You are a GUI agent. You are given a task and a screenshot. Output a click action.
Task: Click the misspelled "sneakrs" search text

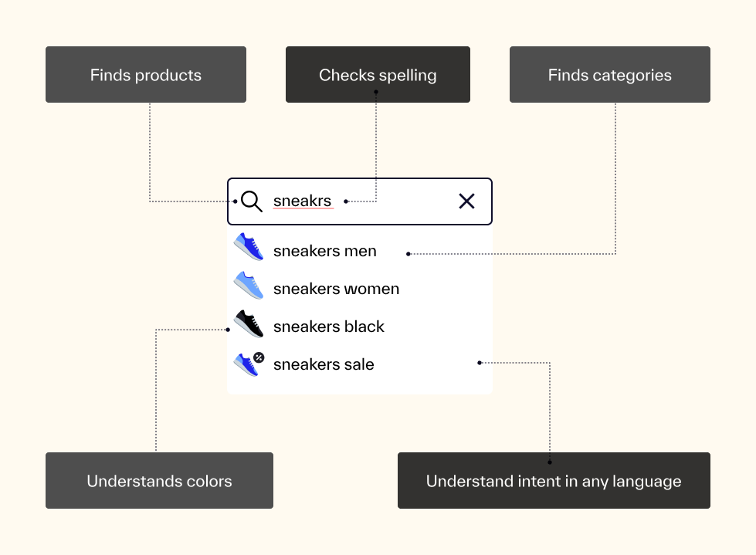point(302,201)
